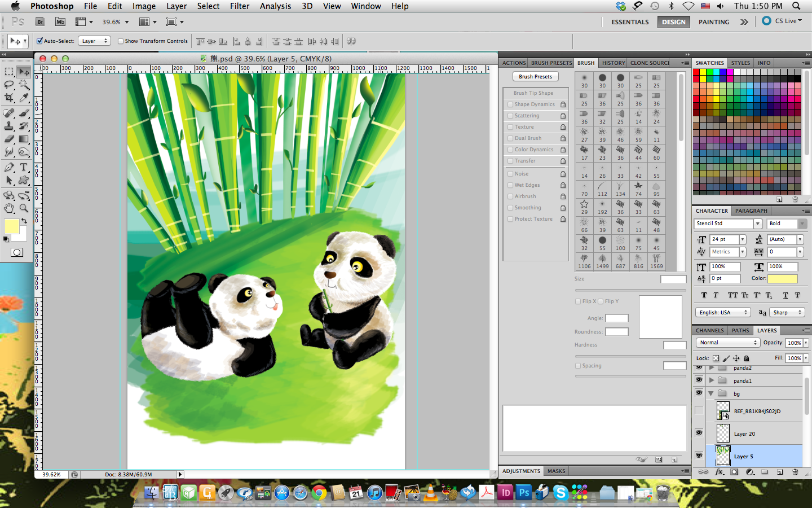Select the Brush tool

pos(24,113)
